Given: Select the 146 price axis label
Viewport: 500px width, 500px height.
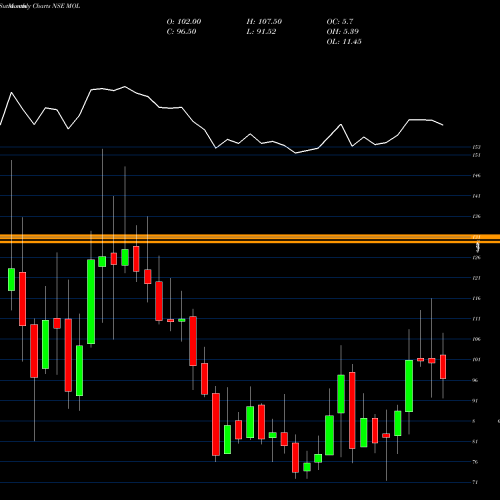Looking at the screenshot, I should tap(476, 175).
